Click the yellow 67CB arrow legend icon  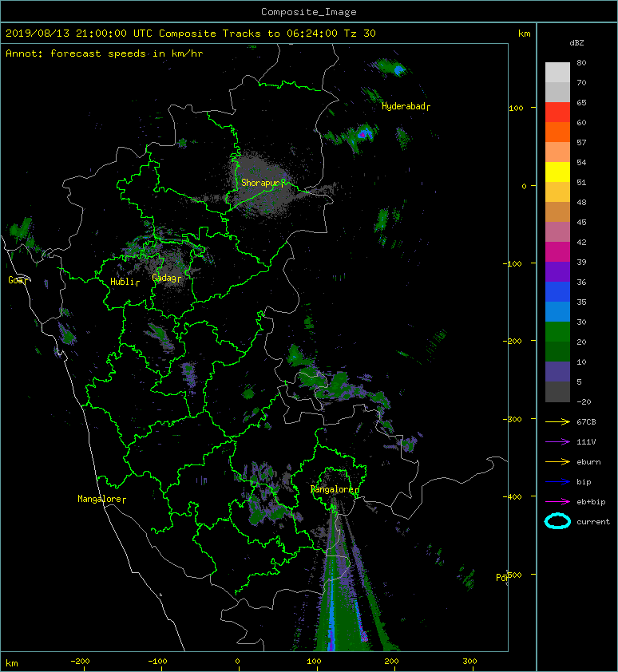(557, 422)
